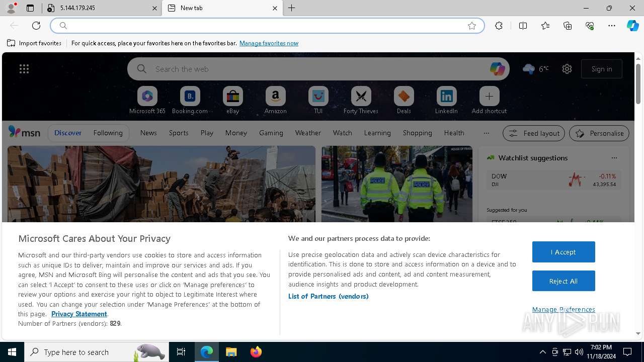Open the News category

click(x=148, y=133)
